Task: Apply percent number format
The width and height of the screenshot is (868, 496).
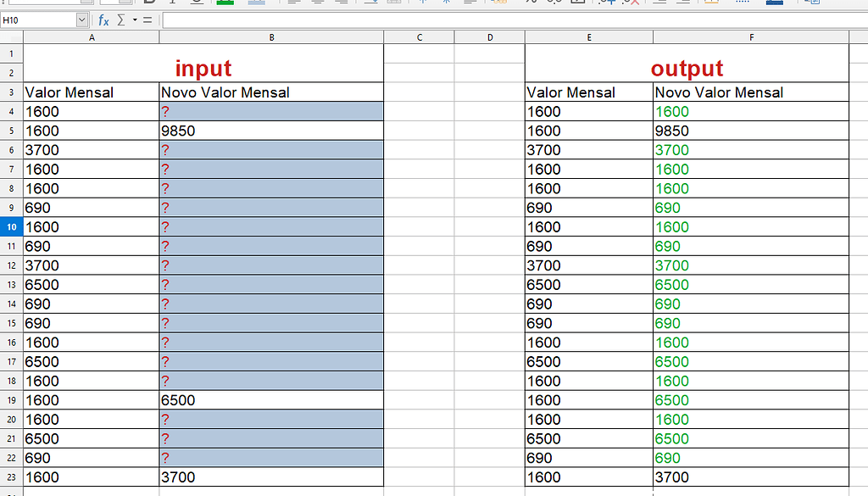Action: [x=531, y=3]
